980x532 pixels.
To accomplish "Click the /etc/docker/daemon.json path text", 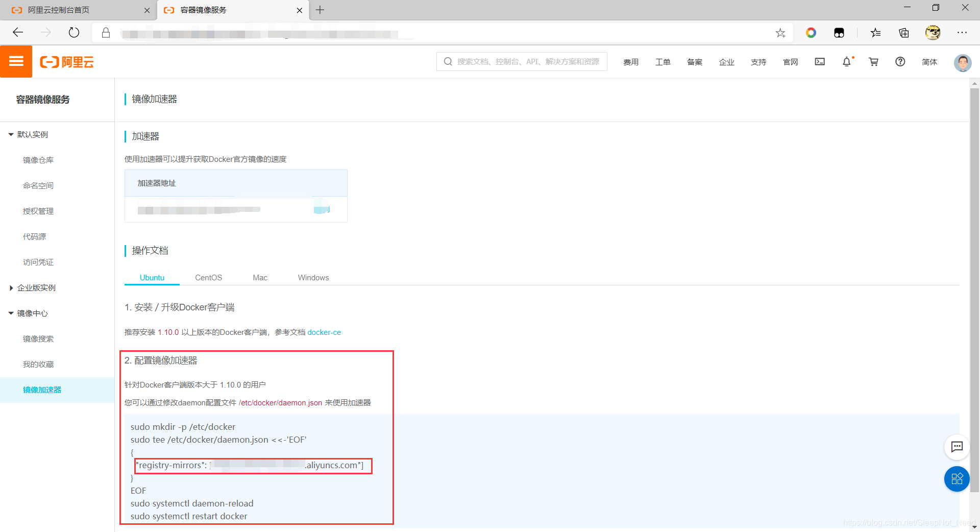I will [x=280, y=403].
